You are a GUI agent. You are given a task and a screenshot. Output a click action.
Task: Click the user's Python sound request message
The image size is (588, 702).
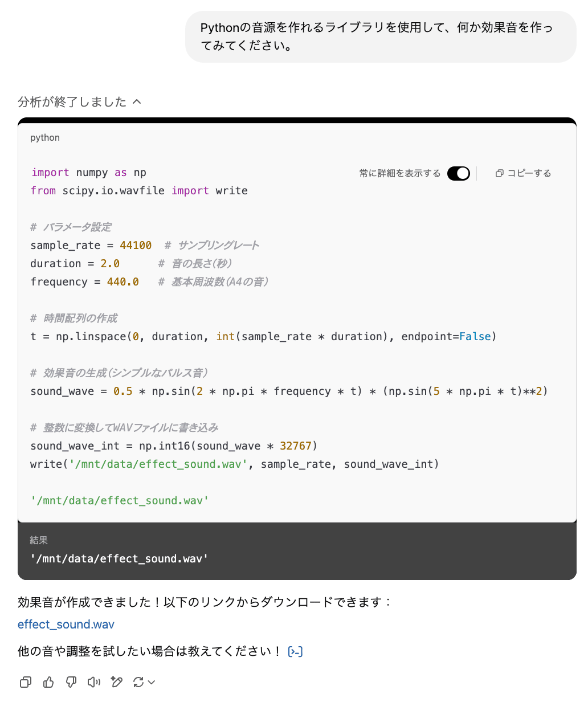pyautogui.click(x=377, y=36)
